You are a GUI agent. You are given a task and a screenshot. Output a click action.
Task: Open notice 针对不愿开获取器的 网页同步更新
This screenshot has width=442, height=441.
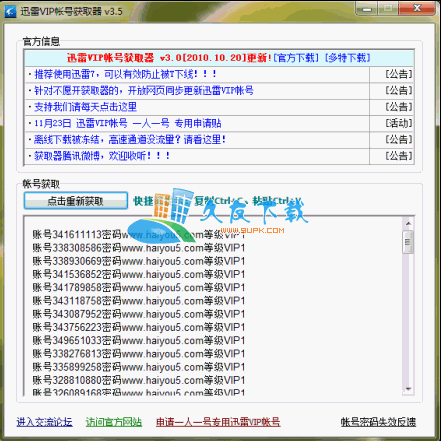[x=144, y=90]
